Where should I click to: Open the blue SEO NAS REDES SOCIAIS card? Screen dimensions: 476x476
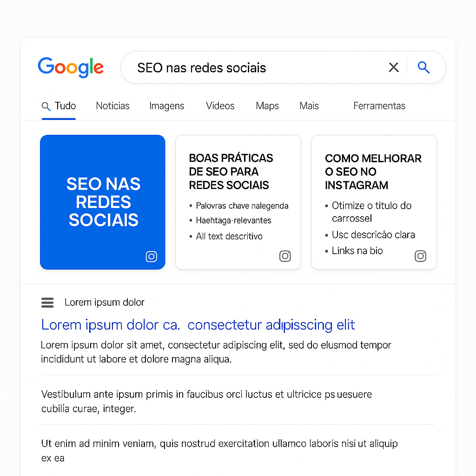[x=103, y=202]
